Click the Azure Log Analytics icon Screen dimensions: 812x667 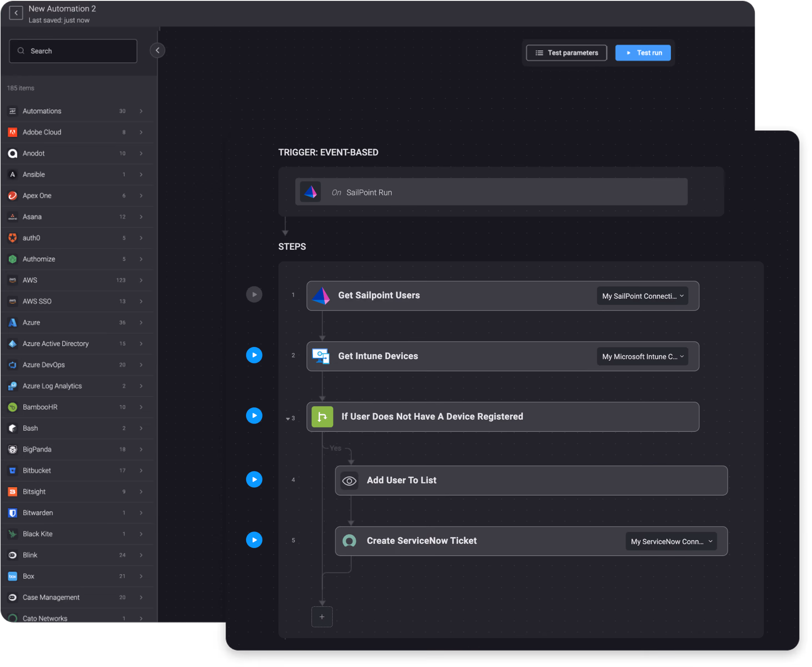[x=13, y=386]
